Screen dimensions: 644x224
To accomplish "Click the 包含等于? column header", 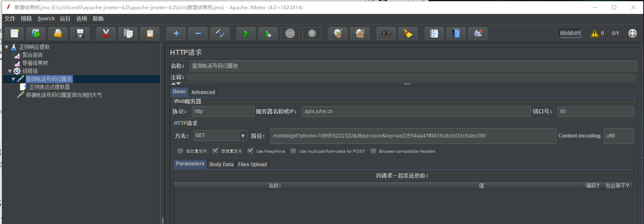I will 617,186.
